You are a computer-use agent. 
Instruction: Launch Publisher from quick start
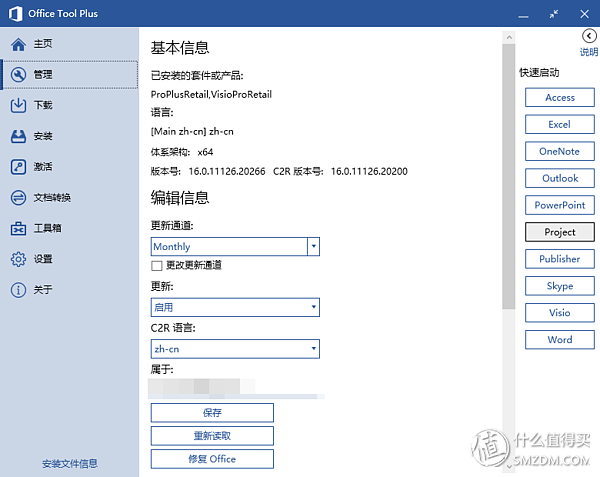(560, 259)
